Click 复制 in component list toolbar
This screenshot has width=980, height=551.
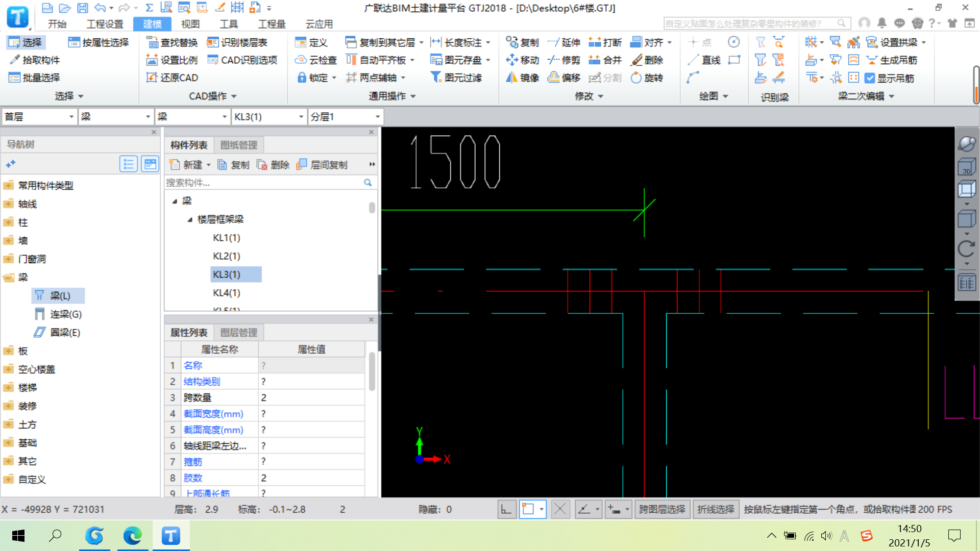[x=233, y=165]
